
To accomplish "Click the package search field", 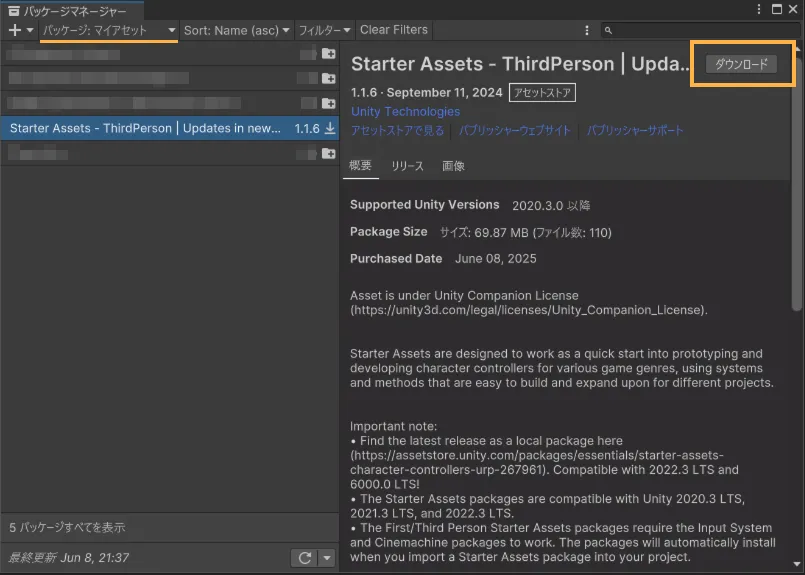I will (x=700, y=30).
